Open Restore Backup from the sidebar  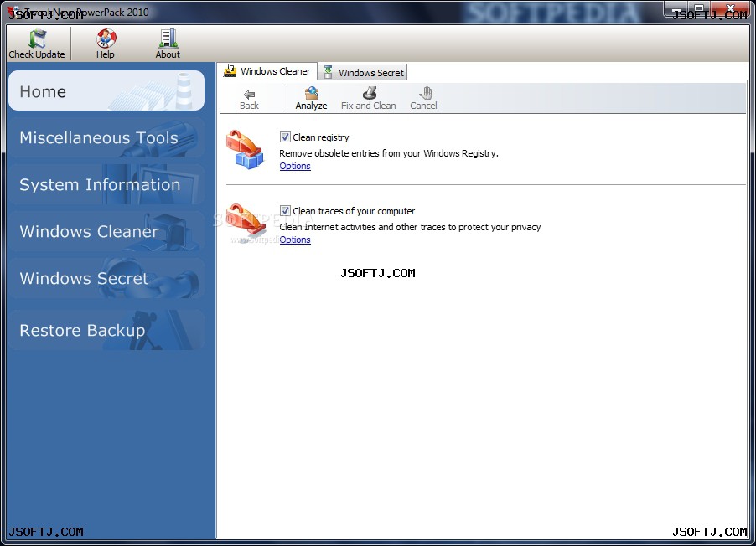pyautogui.click(x=106, y=330)
